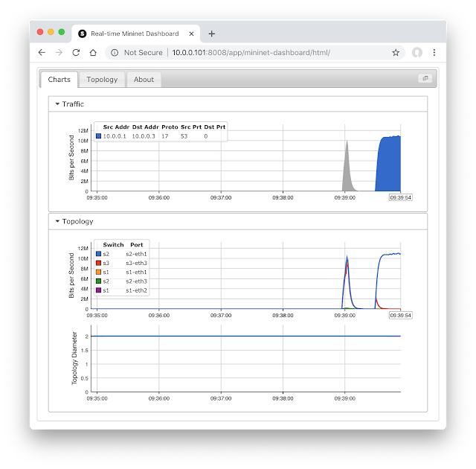Click the Not Secure label
The image size is (476, 469).
point(144,53)
